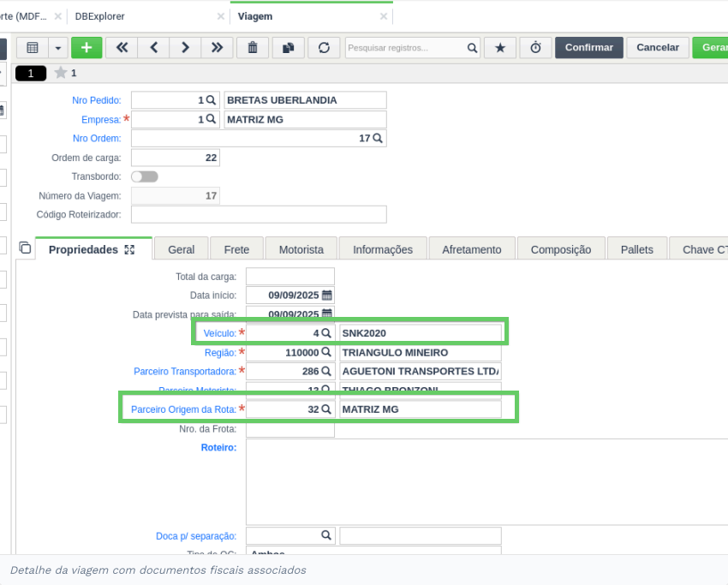Open the Frete tab

pyautogui.click(x=236, y=250)
